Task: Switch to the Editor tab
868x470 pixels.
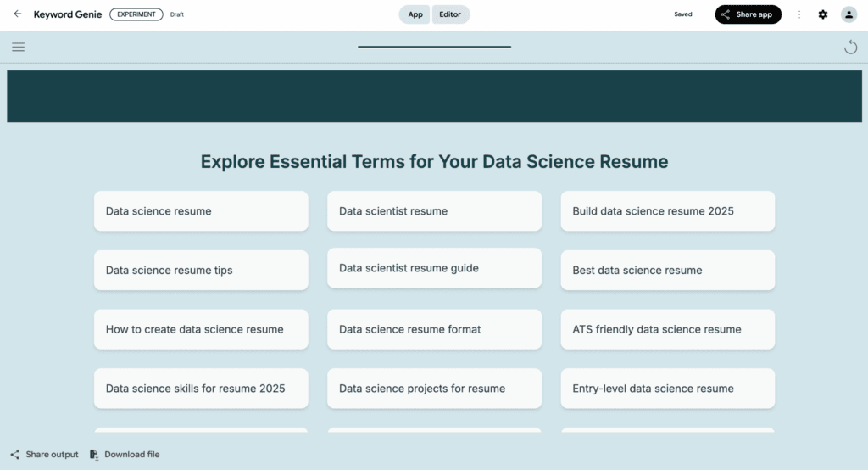Action: pyautogui.click(x=450, y=14)
